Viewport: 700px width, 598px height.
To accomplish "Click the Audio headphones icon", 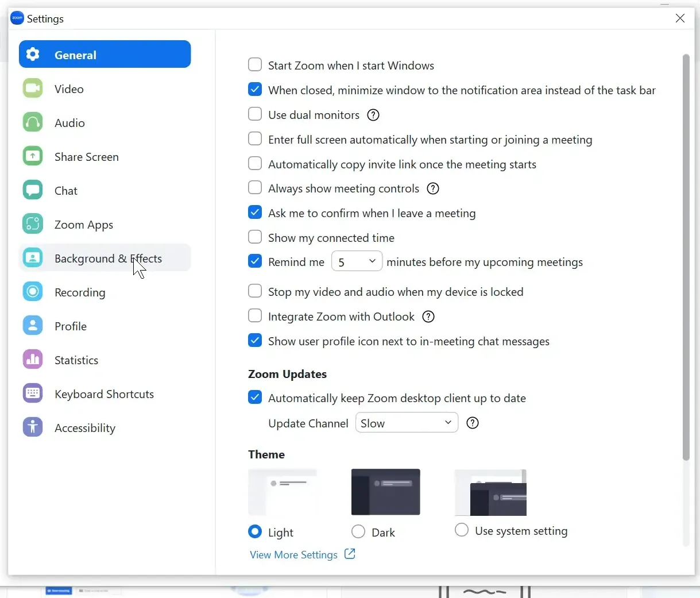I will 33,122.
